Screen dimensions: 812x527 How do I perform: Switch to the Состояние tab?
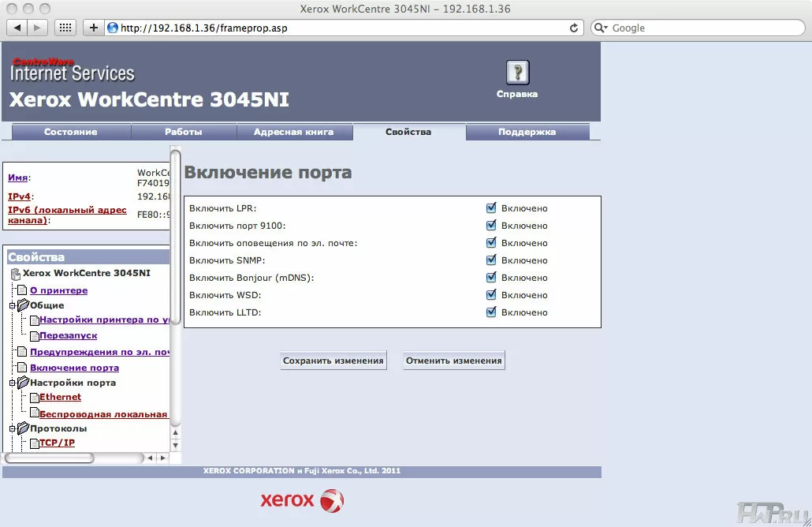tap(71, 132)
